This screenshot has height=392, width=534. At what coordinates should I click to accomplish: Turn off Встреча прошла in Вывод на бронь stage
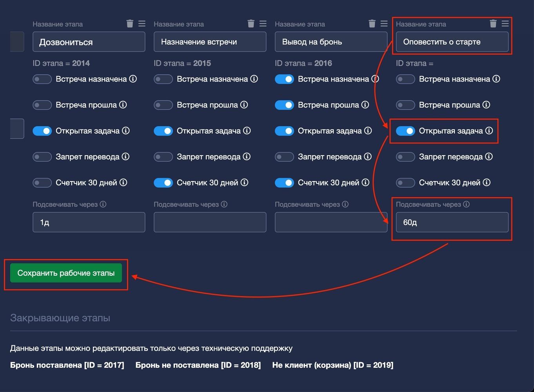[x=284, y=105]
